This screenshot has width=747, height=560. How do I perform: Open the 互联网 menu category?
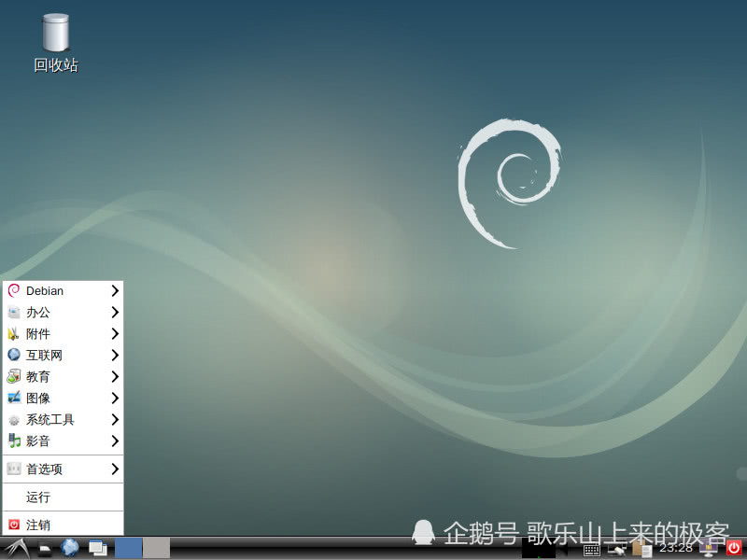click(63, 356)
